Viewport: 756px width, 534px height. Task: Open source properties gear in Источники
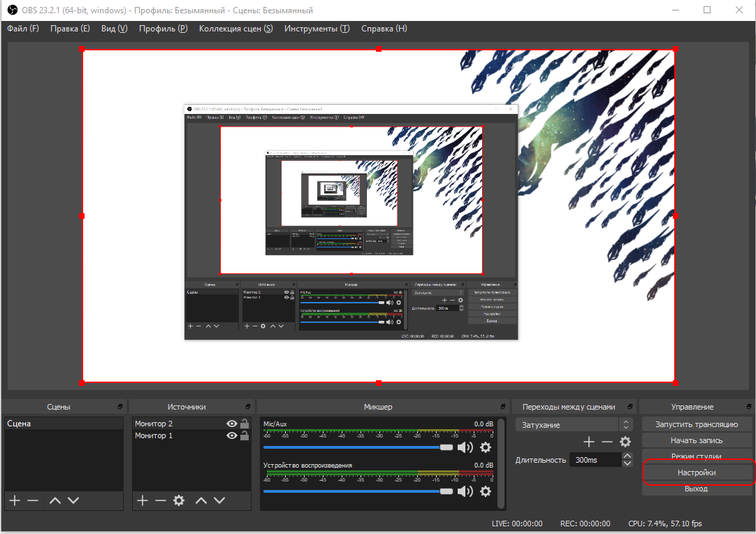[179, 500]
